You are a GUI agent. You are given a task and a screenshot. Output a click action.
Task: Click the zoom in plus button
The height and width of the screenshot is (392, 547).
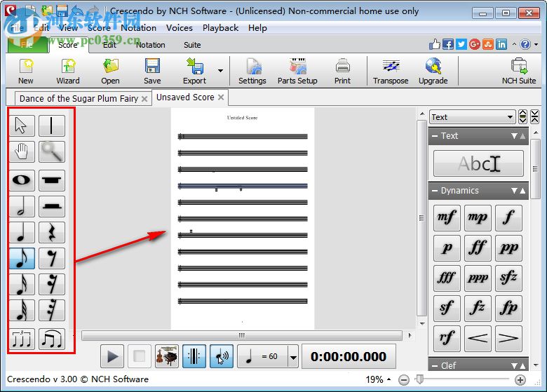(x=520, y=380)
